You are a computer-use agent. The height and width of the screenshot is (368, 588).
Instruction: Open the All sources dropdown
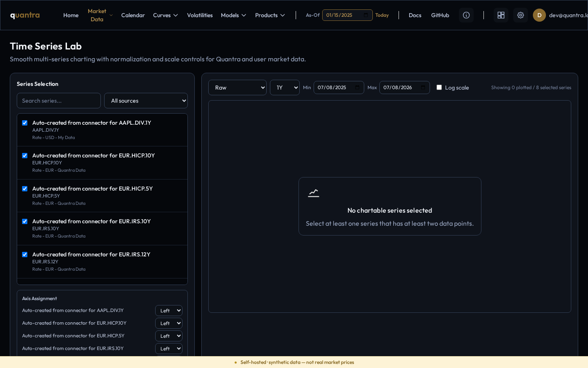pyautogui.click(x=146, y=101)
